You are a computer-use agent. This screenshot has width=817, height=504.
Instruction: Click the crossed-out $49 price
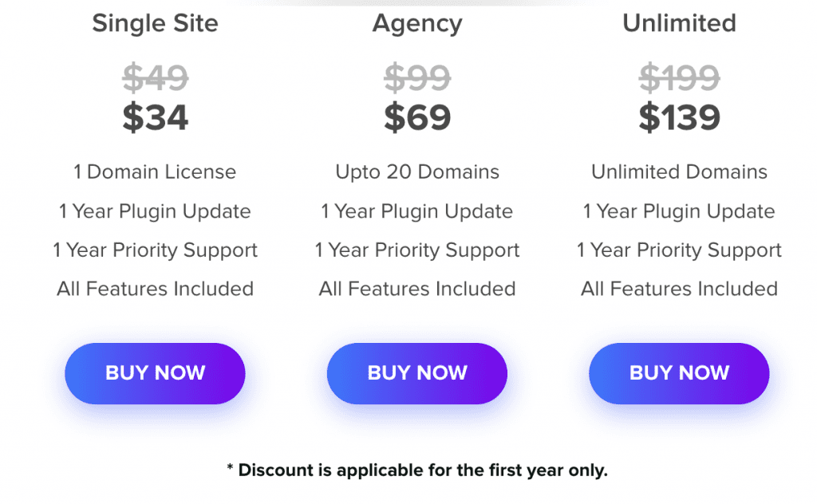(x=156, y=78)
